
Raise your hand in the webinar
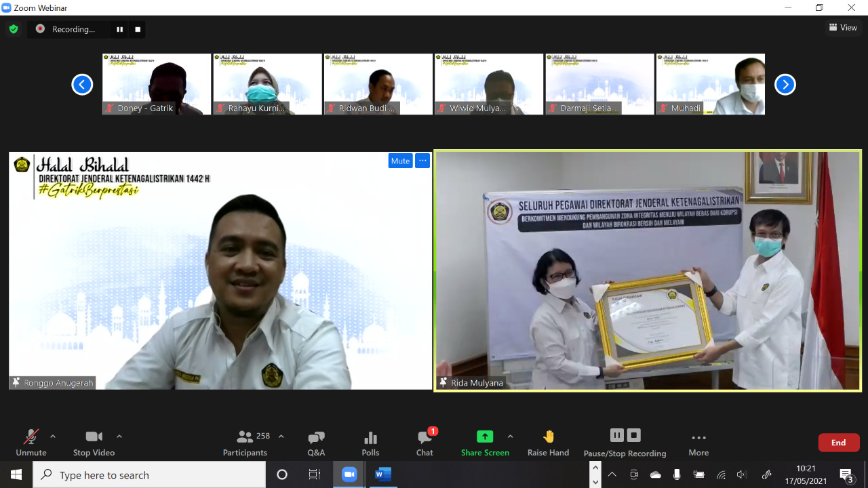548,441
